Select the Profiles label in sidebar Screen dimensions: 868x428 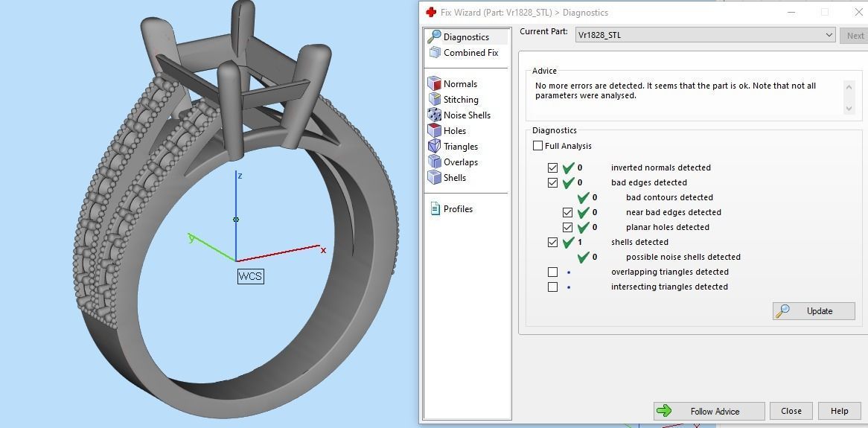click(458, 208)
